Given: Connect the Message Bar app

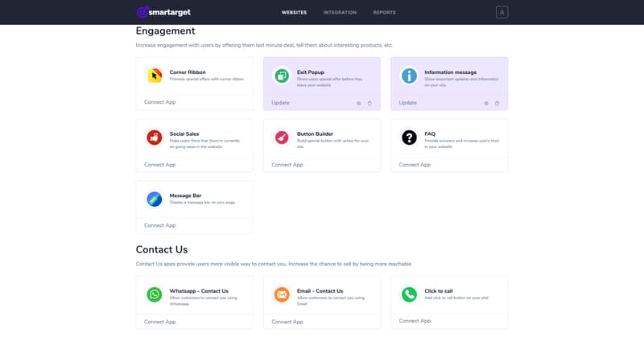Looking at the screenshot, I should (159, 225).
